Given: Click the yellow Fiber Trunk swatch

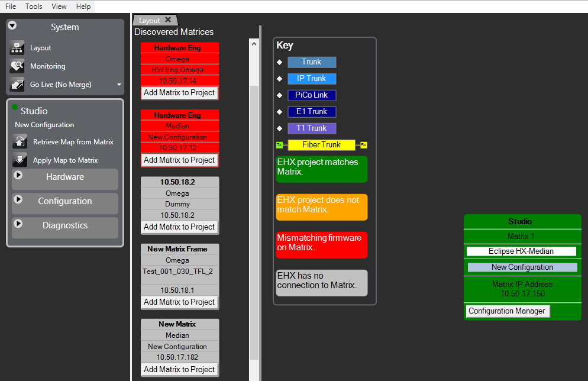Looking at the screenshot, I should click(321, 145).
